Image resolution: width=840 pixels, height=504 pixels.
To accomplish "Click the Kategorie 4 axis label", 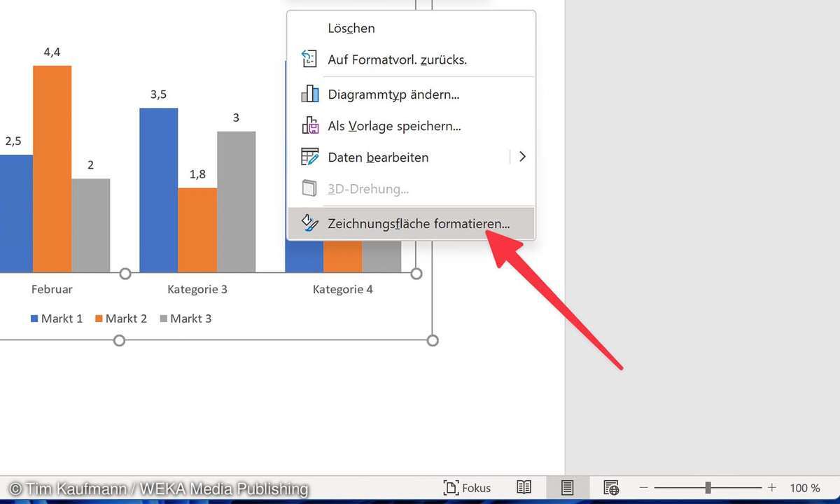I will coord(343,289).
